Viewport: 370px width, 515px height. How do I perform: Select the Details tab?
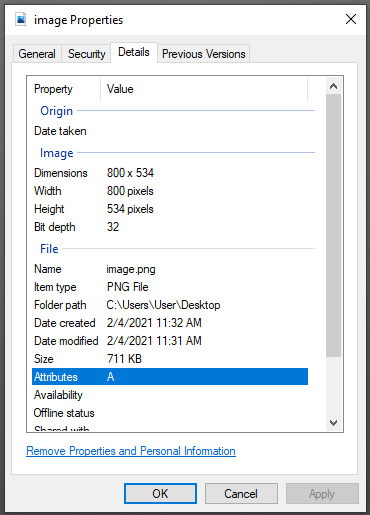point(134,52)
